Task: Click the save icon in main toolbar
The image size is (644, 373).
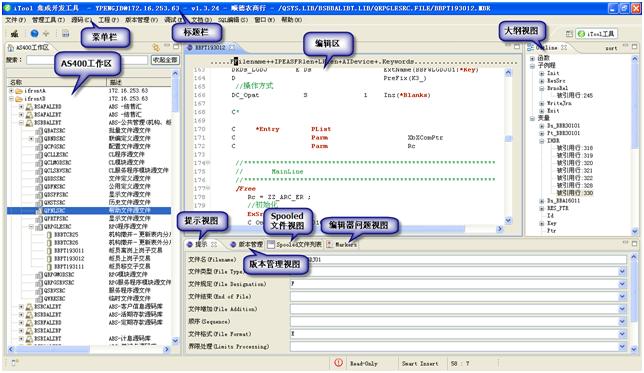Action: (x=66, y=34)
